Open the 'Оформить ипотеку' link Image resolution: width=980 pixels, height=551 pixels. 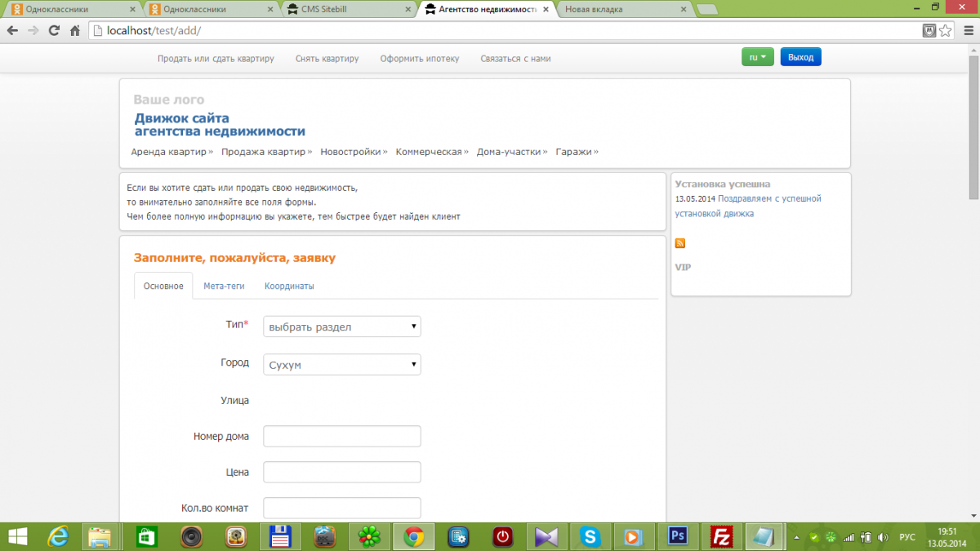click(x=420, y=59)
